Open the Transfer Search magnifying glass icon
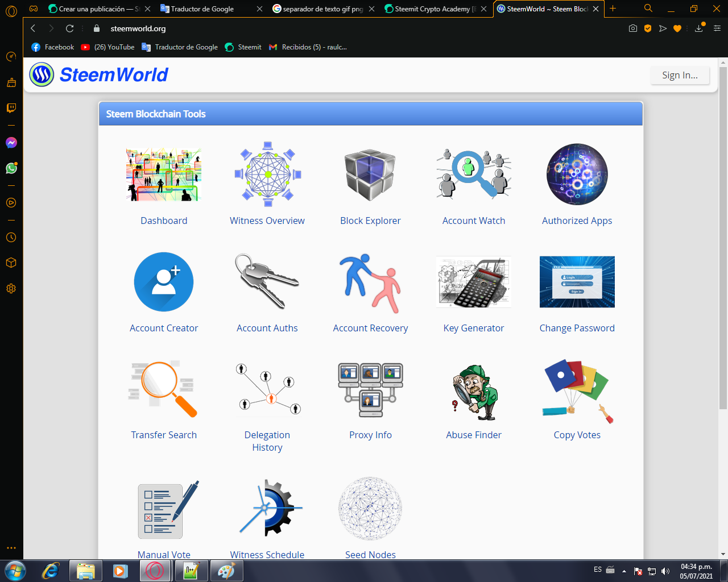Viewport: 728px width, 582px height. click(x=164, y=389)
